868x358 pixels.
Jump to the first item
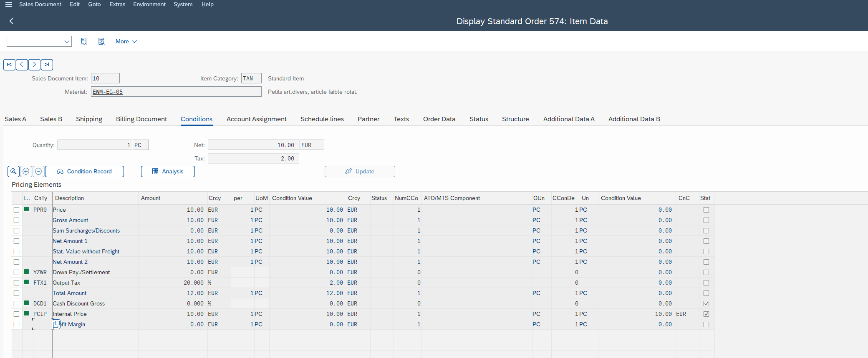point(9,65)
